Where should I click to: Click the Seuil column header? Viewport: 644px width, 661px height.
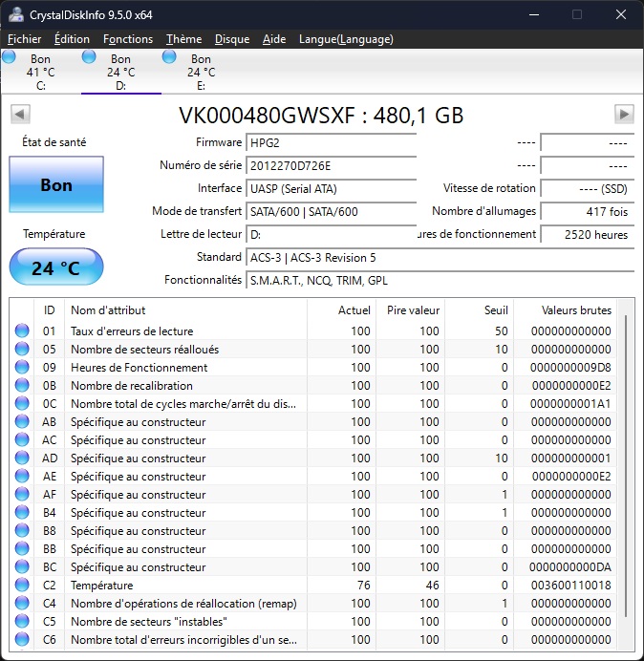point(479,310)
